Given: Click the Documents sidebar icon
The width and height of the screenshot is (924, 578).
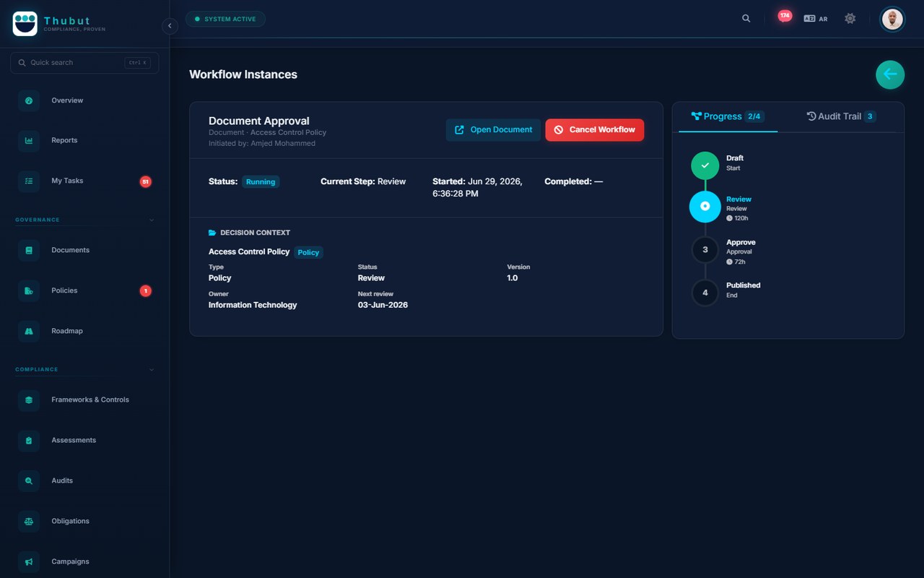Looking at the screenshot, I should 29,251.
